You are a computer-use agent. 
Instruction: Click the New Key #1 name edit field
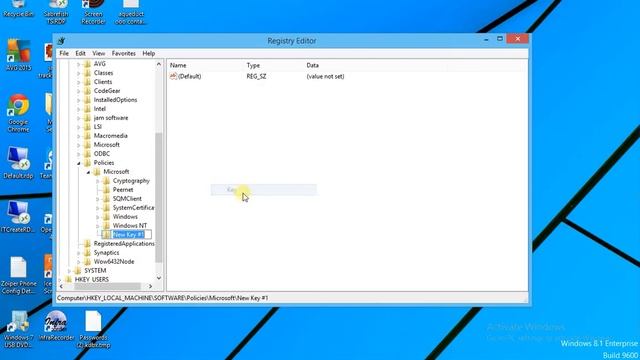tap(131, 234)
